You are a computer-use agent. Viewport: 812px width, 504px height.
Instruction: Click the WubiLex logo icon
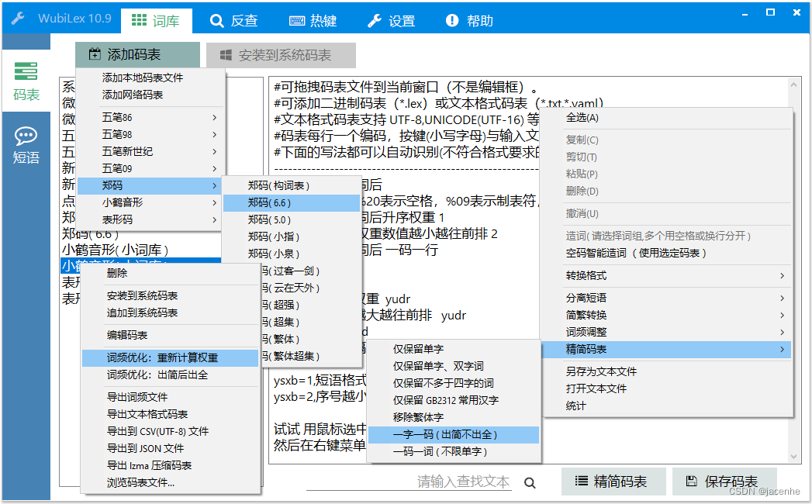(18, 17)
